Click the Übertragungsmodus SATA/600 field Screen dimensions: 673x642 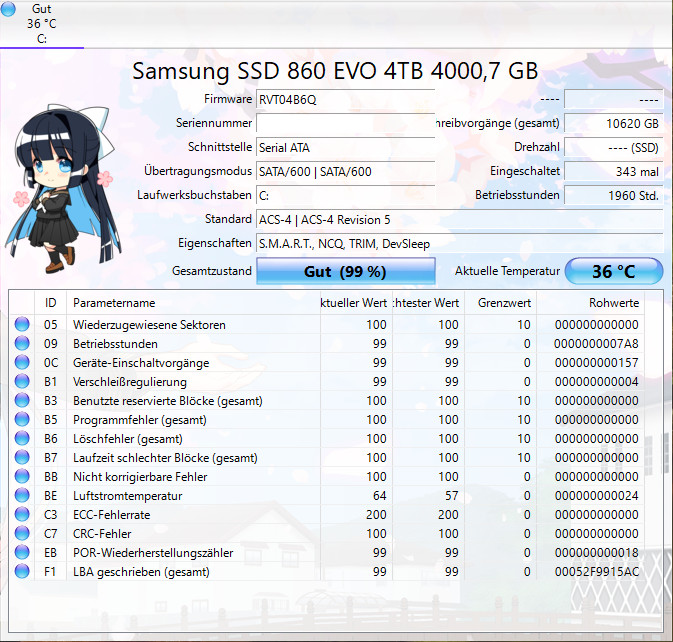pyautogui.click(x=345, y=171)
